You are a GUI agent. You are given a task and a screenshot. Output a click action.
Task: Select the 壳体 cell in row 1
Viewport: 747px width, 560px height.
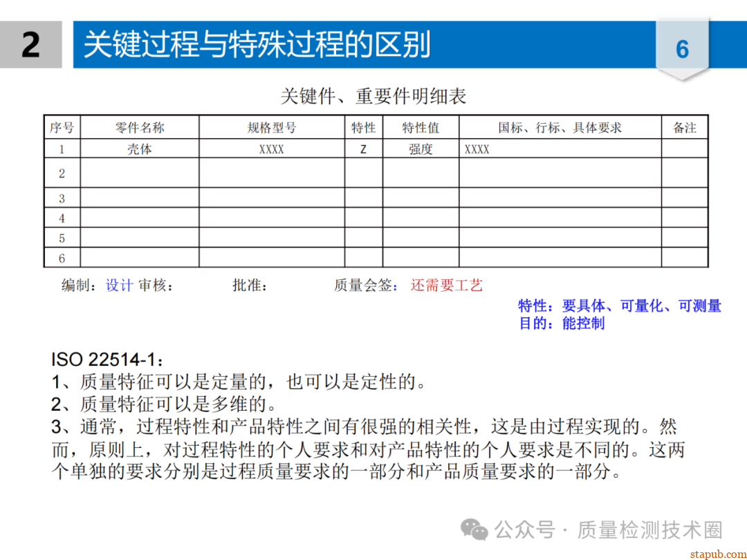coord(140,149)
